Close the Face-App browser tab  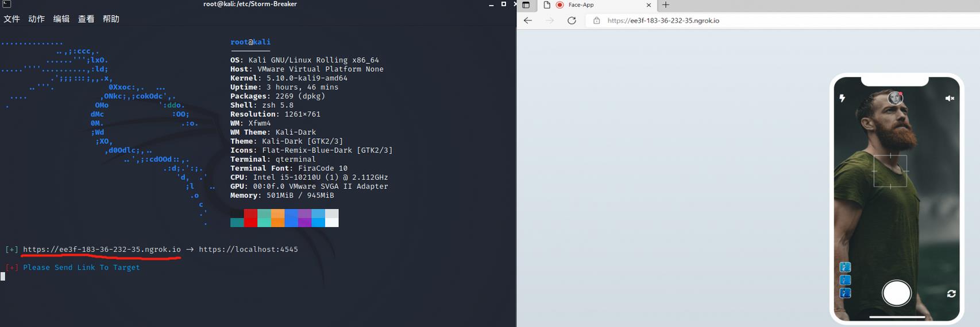tap(649, 5)
